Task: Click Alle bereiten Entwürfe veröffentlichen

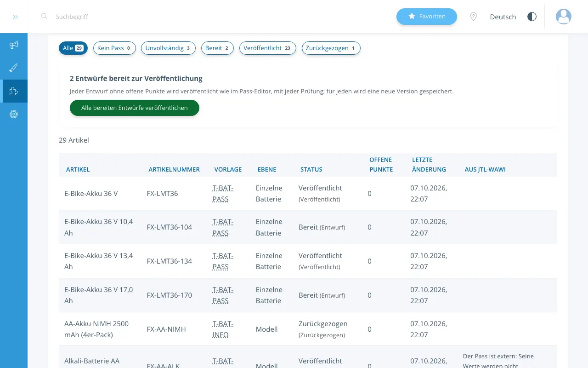Action: [135, 108]
